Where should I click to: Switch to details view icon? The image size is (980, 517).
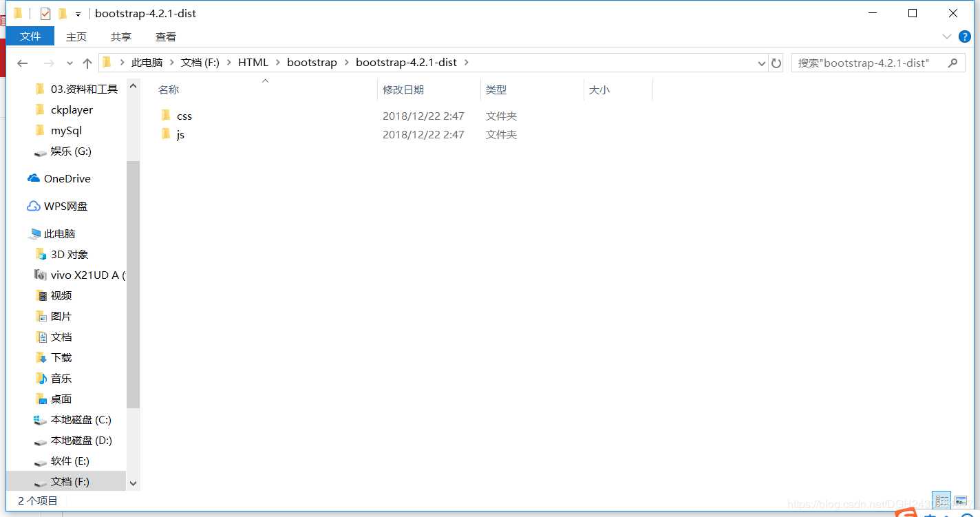(x=942, y=501)
